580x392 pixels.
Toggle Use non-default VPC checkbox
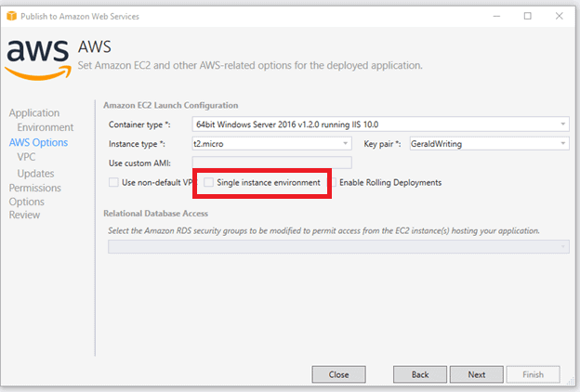tap(114, 183)
